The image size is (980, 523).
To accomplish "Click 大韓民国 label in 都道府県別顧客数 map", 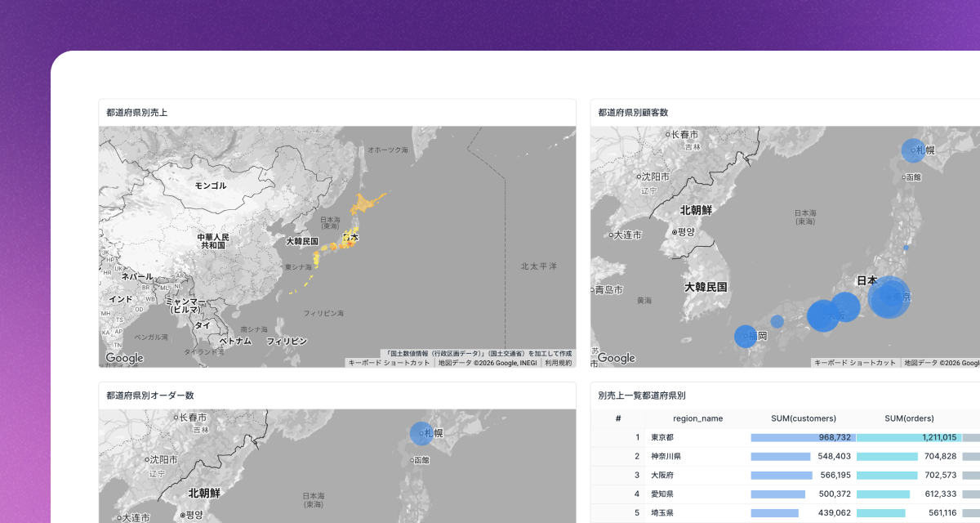I will pyautogui.click(x=706, y=287).
